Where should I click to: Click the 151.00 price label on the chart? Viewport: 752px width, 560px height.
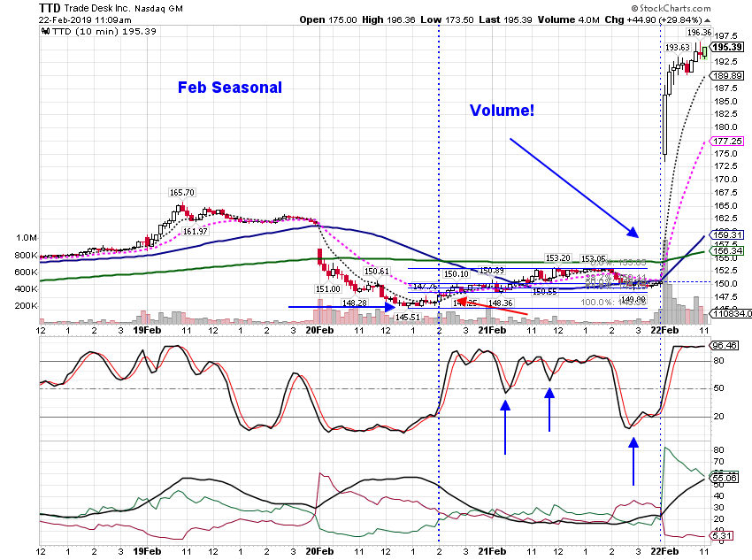pyautogui.click(x=328, y=289)
